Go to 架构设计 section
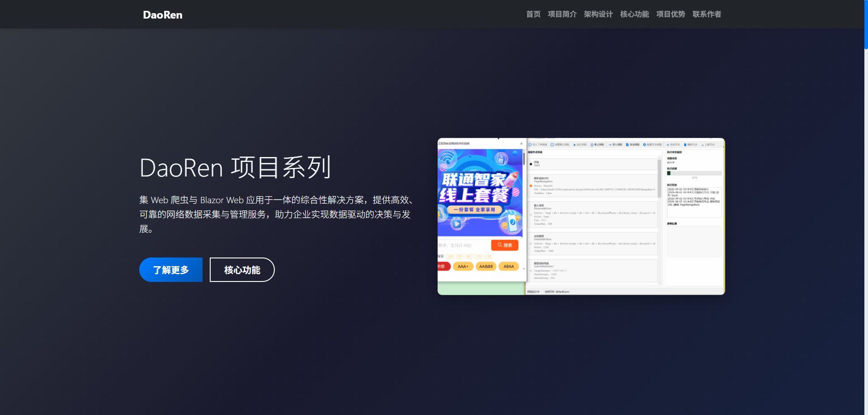Image resolution: width=868 pixels, height=415 pixels. (599, 14)
